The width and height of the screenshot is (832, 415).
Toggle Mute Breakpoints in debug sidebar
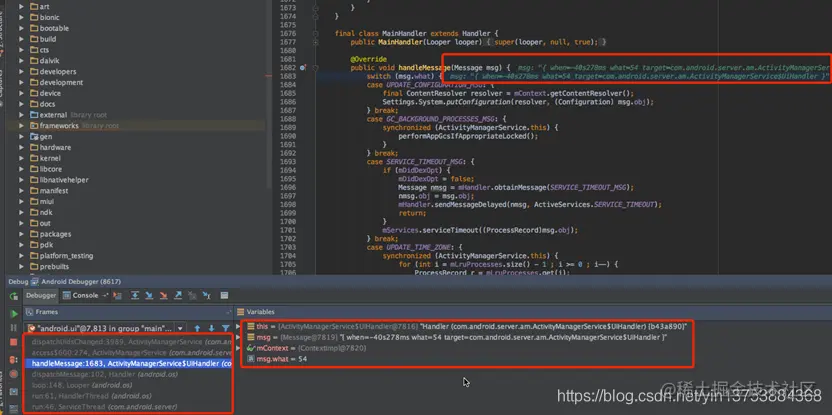tap(13, 374)
